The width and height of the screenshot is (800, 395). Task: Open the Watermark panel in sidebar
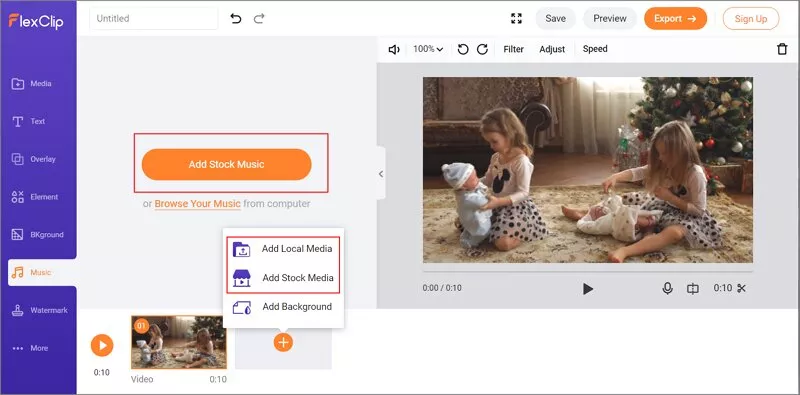tap(39, 310)
